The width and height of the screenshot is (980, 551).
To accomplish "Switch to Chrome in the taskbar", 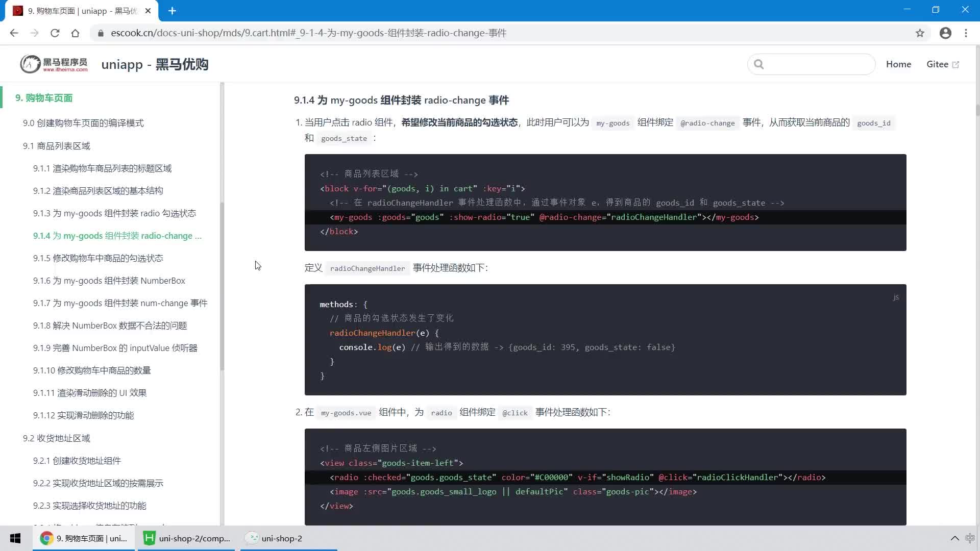I will (x=84, y=538).
